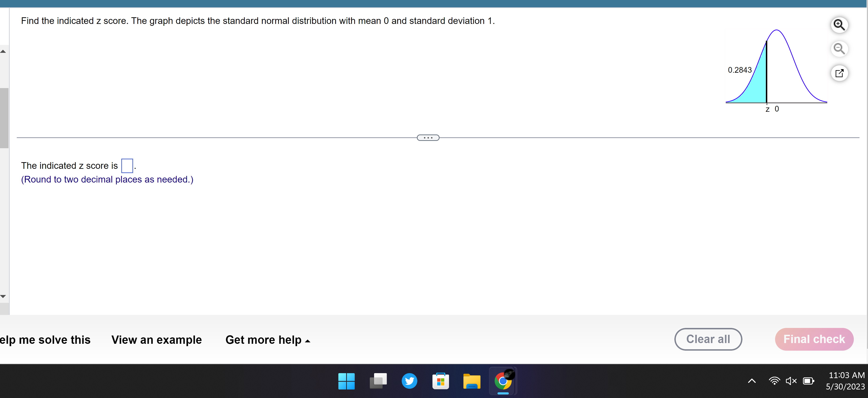The height and width of the screenshot is (398, 868).
Task: Open the Windows Start menu
Action: pos(346,381)
